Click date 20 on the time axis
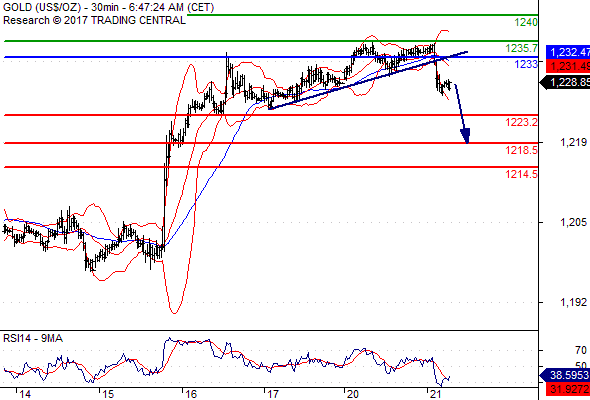 tap(353, 394)
